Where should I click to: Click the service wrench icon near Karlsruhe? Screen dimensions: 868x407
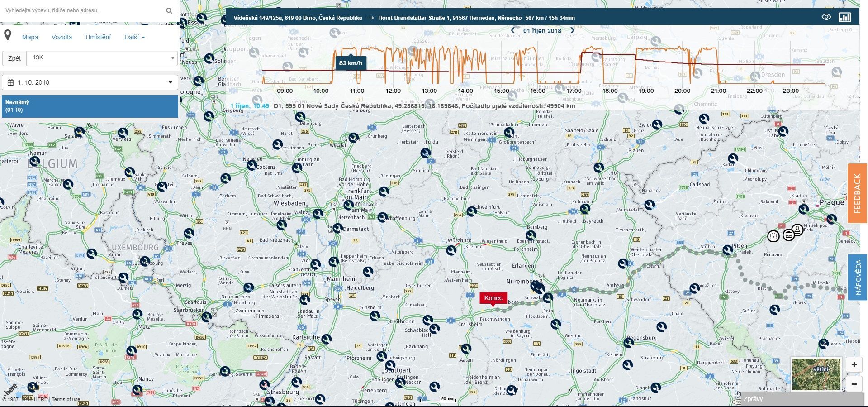tap(327, 339)
